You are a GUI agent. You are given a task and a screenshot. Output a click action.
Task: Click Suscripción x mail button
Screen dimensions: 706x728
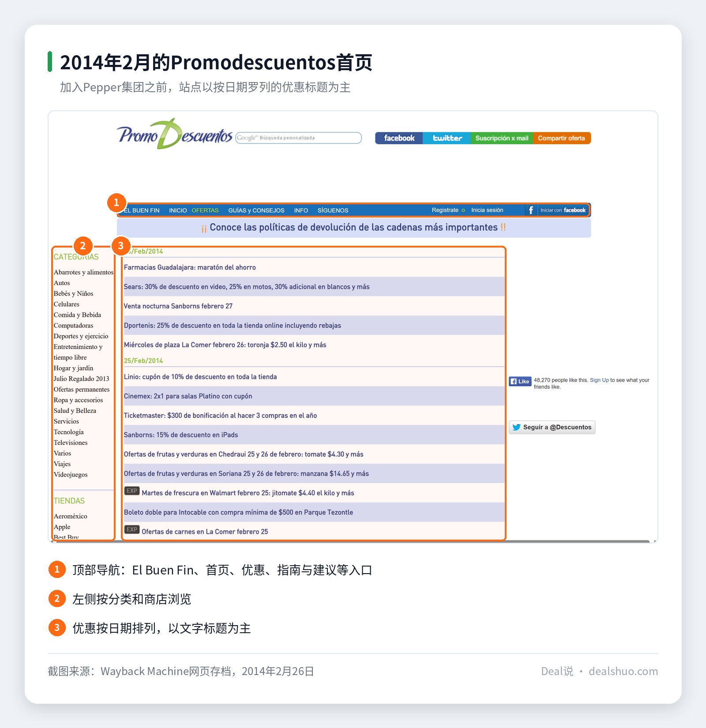point(502,138)
